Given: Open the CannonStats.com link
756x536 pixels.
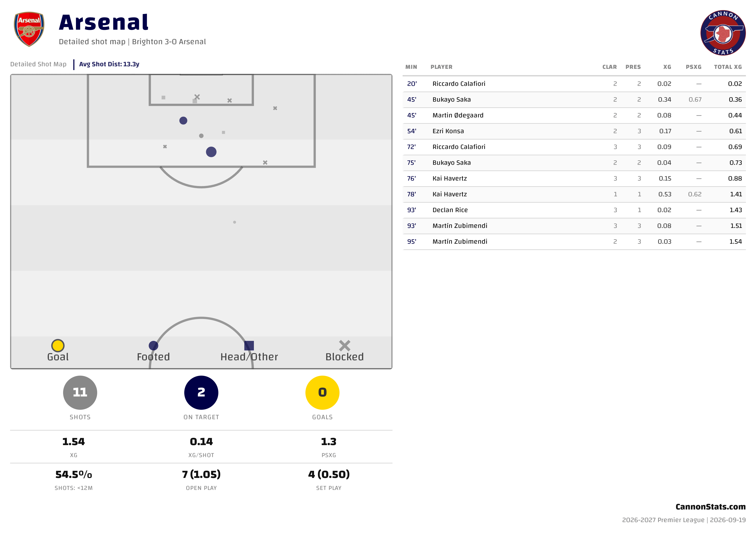Looking at the screenshot, I should tap(710, 507).
